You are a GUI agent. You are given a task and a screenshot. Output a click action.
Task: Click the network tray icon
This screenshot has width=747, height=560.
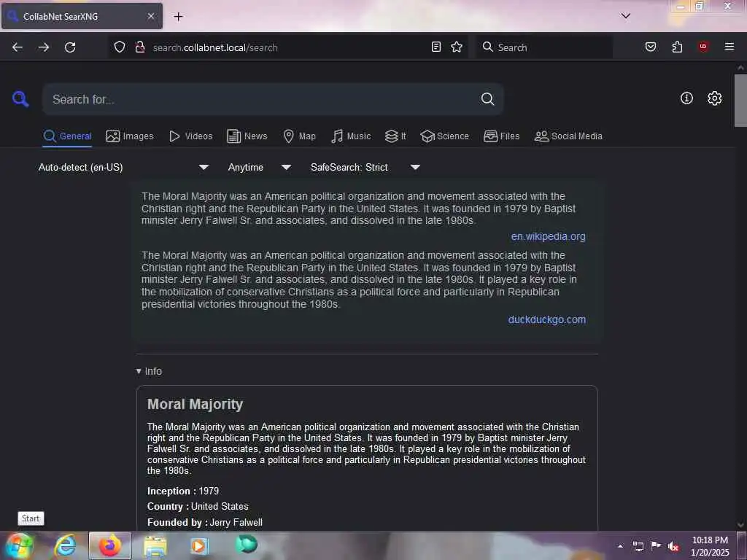click(x=638, y=546)
